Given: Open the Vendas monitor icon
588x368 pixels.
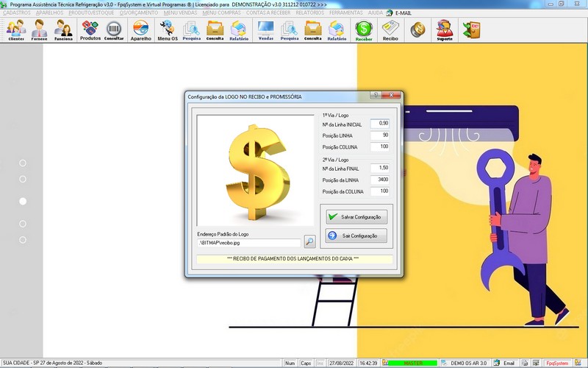Looking at the screenshot, I should coord(266,30).
